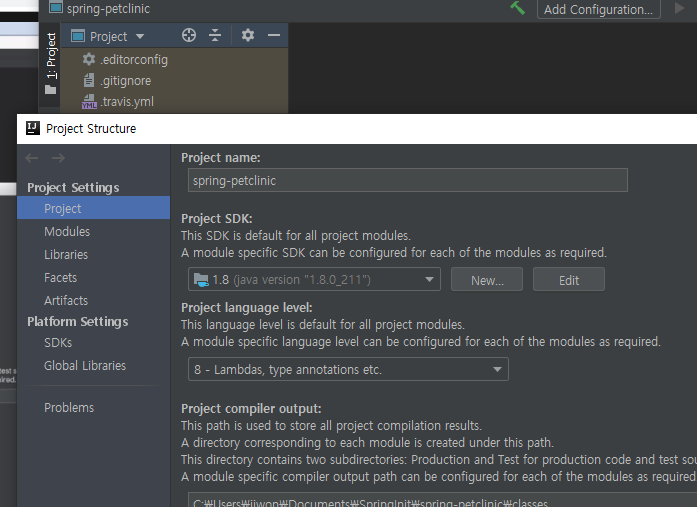697x507 pixels.
Task: Click the Back arrow in Project Structure
Action: click(x=32, y=158)
